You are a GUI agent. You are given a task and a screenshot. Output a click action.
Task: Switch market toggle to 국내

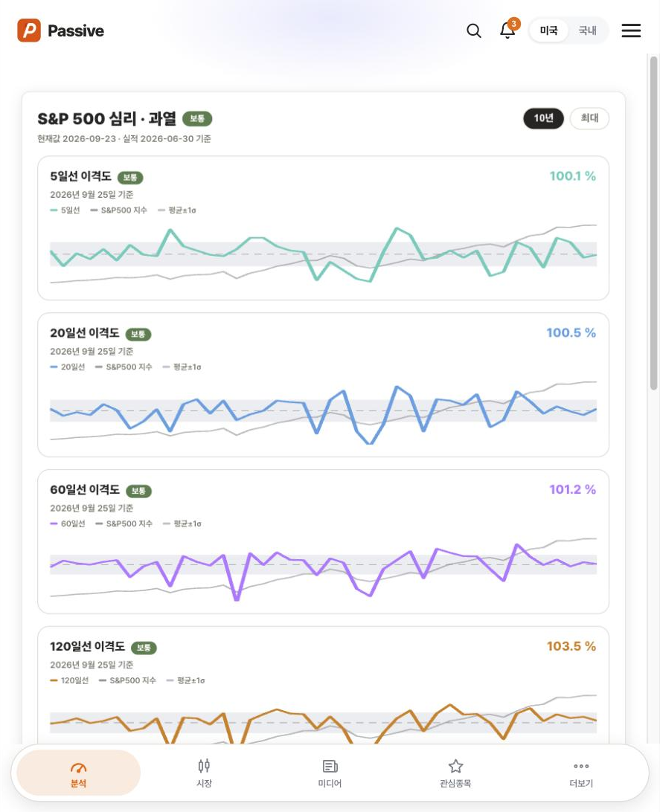coord(588,30)
